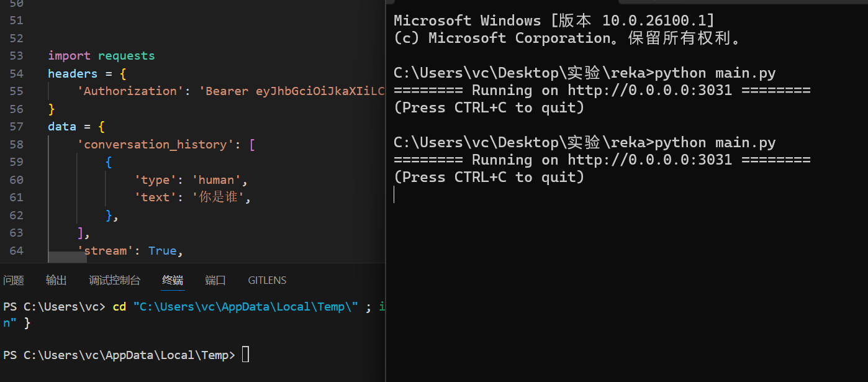Click the blinking cursor in the cmd window
Viewport: 868px width, 382px height.
(x=394, y=194)
